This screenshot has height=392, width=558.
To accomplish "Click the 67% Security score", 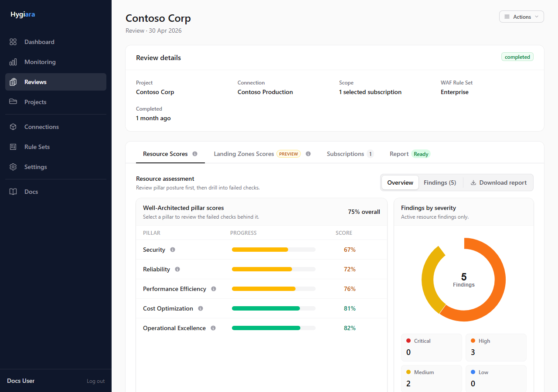I will [x=350, y=250].
